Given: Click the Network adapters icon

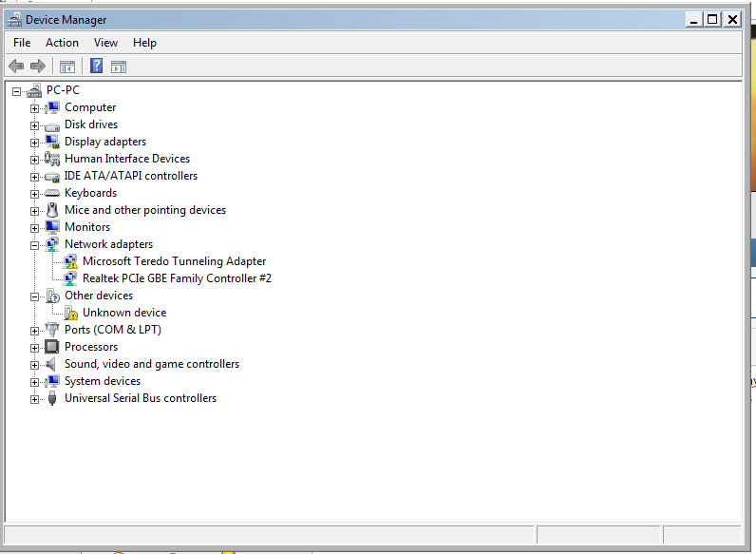Looking at the screenshot, I should 52,244.
